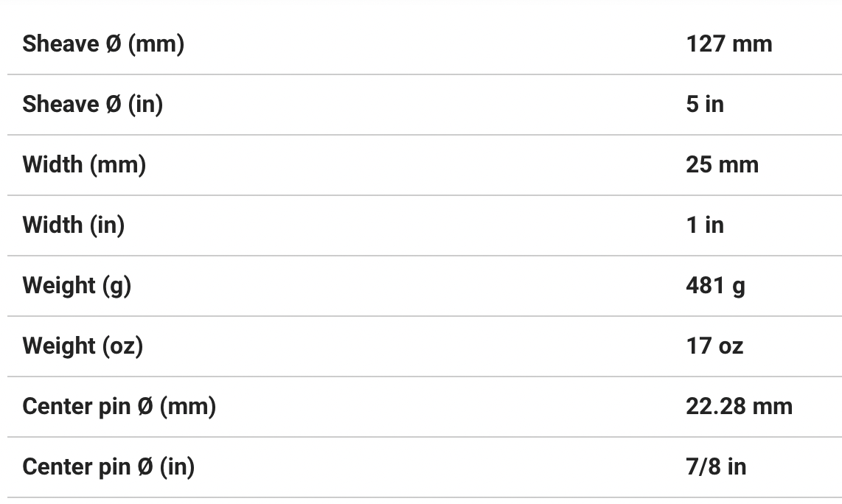Select the 17 oz weight value
This screenshot has width=842, height=504.
(714, 346)
